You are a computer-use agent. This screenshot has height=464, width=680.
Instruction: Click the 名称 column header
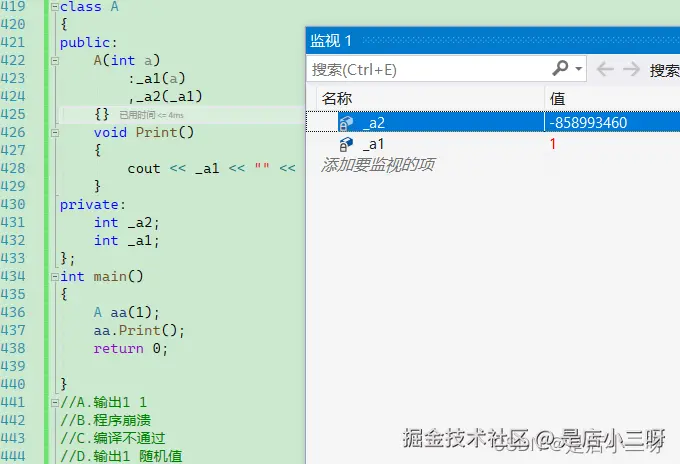point(337,98)
